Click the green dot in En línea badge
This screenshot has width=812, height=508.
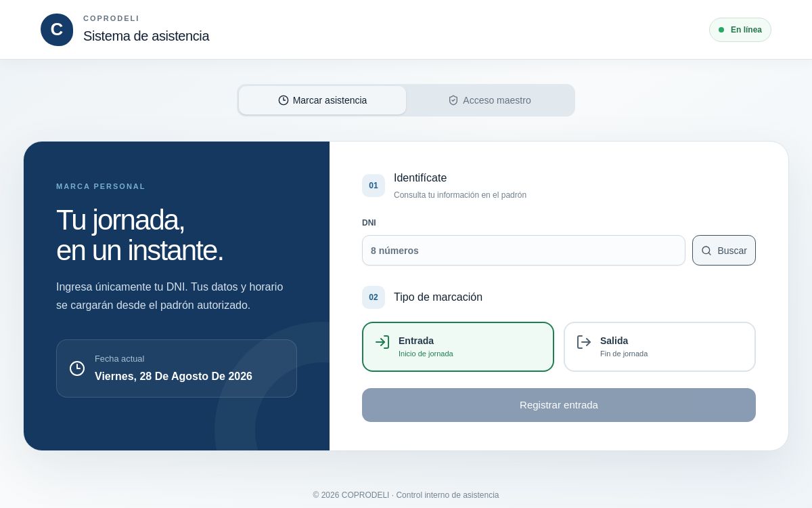point(721,30)
